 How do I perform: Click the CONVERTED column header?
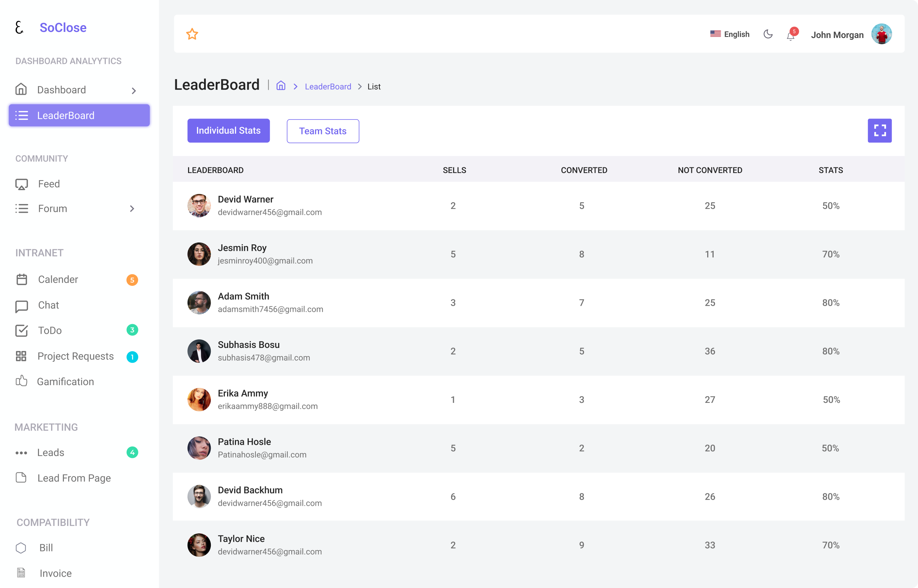coord(584,170)
